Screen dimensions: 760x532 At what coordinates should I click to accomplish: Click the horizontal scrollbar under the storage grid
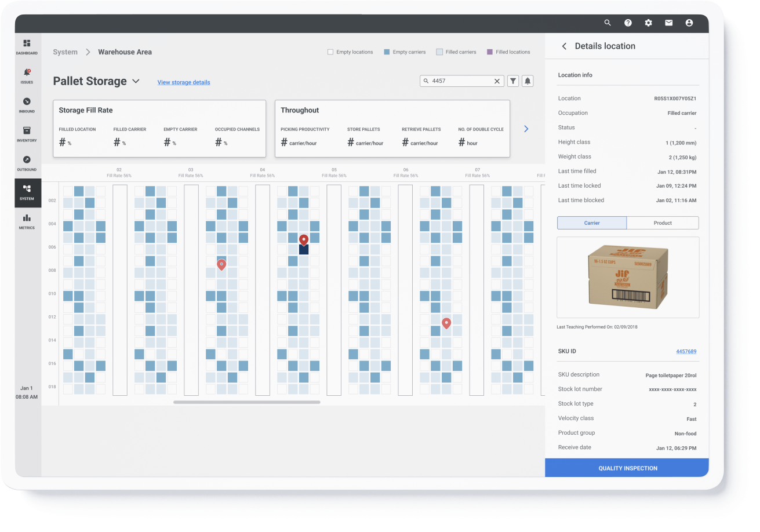coord(246,402)
